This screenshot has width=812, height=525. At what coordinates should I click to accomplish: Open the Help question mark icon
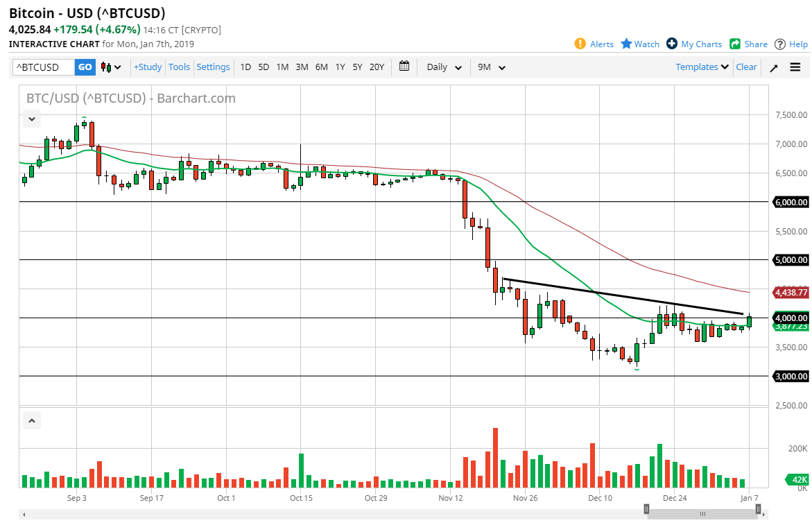(x=780, y=44)
